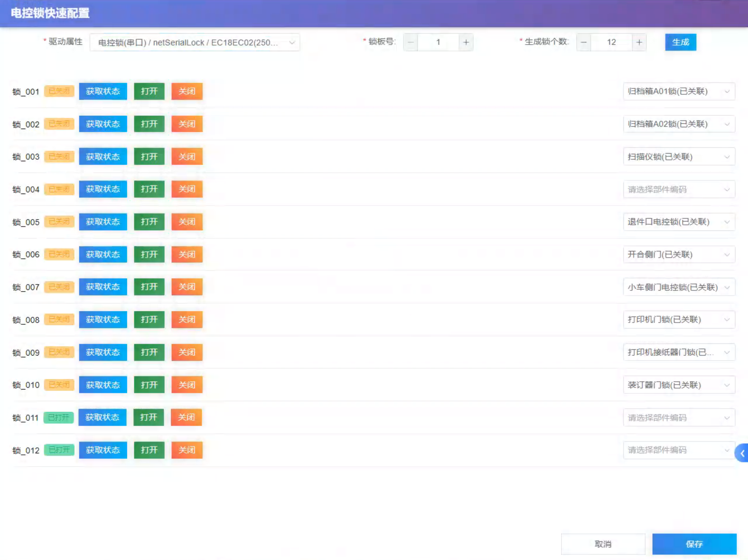The height and width of the screenshot is (560, 748).
Task: Get status for 锁_007
Action: pos(103,287)
